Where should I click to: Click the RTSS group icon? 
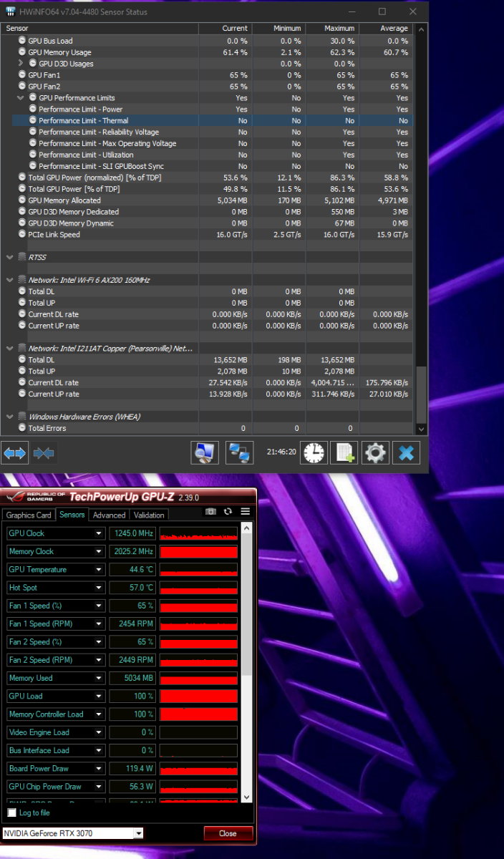point(21,257)
